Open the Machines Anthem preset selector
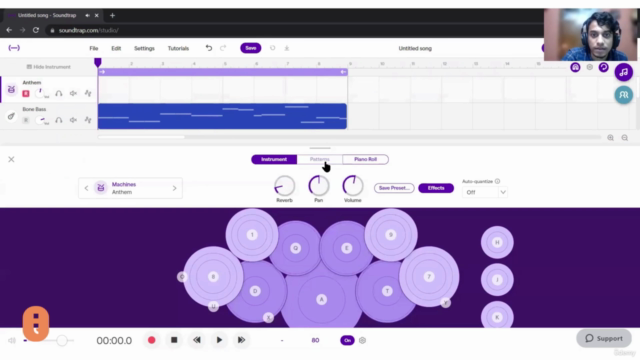The height and width of the screenshot is (360, 640). [130, 188]
